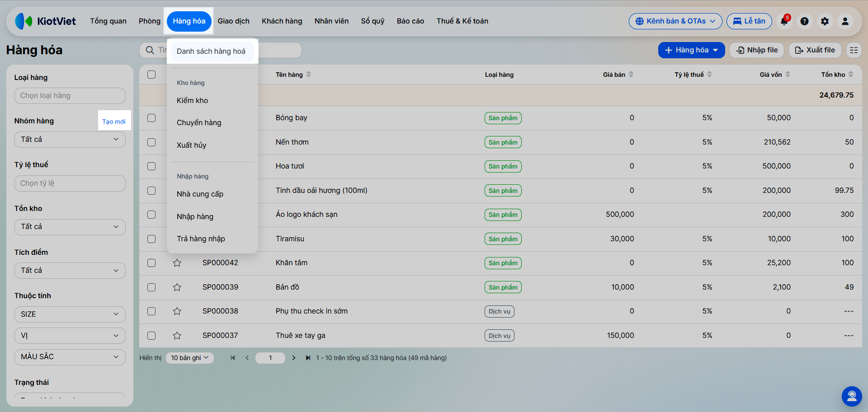Open the Giao dịch tab
Viewport: 868px width, 412px height.
click(x=233, y=21)
